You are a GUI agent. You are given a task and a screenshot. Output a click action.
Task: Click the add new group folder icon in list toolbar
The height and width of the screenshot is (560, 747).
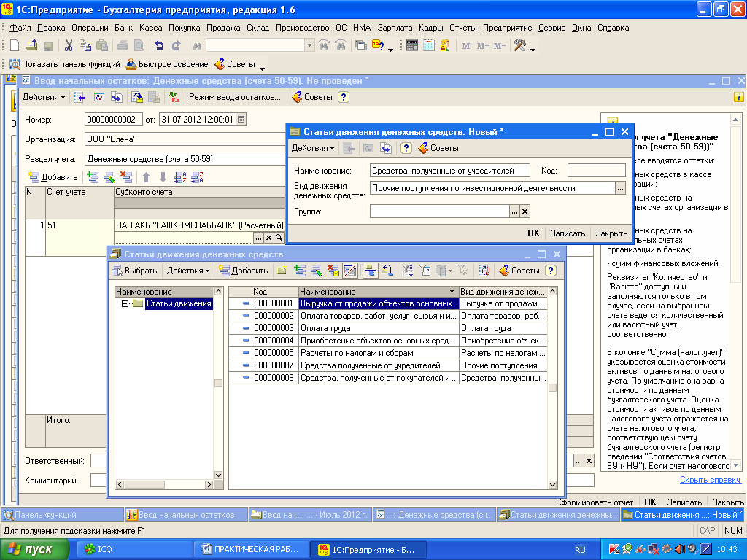coord(282,271)
